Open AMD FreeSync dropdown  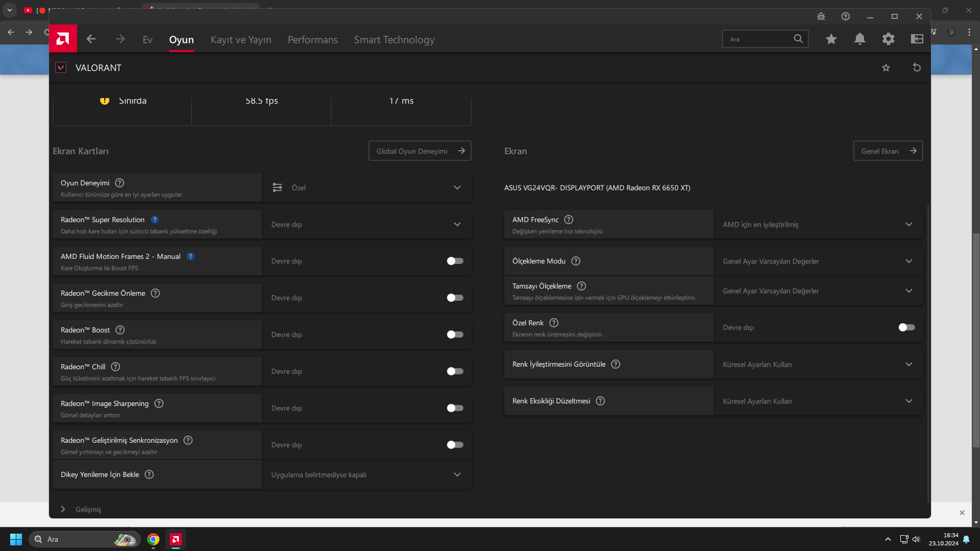[819, 224]
